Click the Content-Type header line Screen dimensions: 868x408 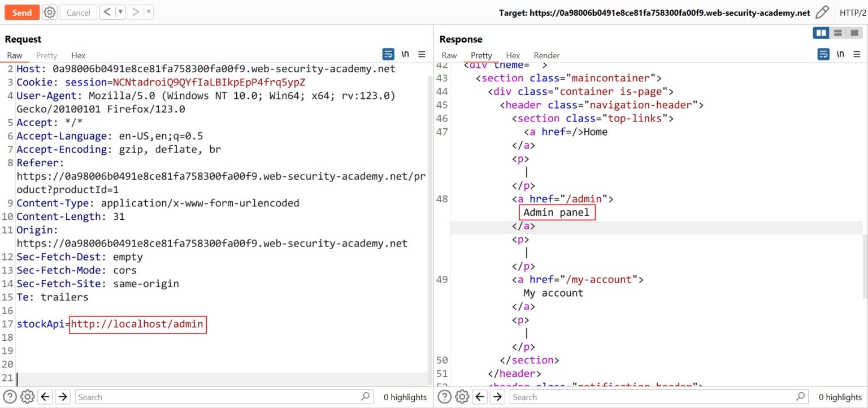[x=158, y=203]
